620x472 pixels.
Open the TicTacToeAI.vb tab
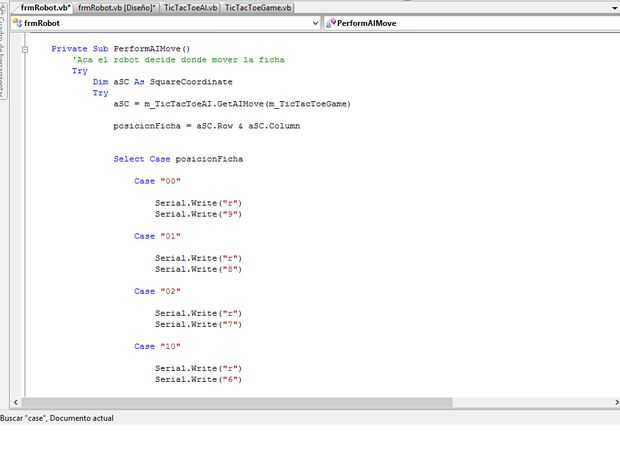(x=191, y=8)
